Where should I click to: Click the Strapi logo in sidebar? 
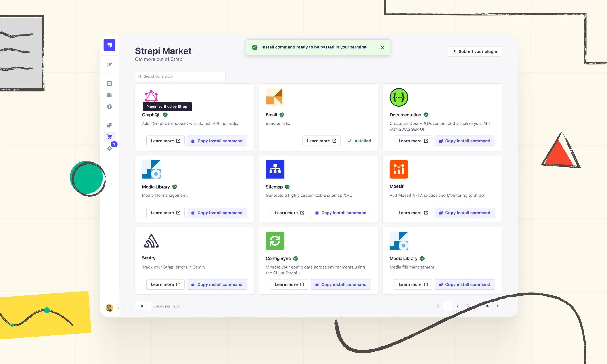(109, 45)
